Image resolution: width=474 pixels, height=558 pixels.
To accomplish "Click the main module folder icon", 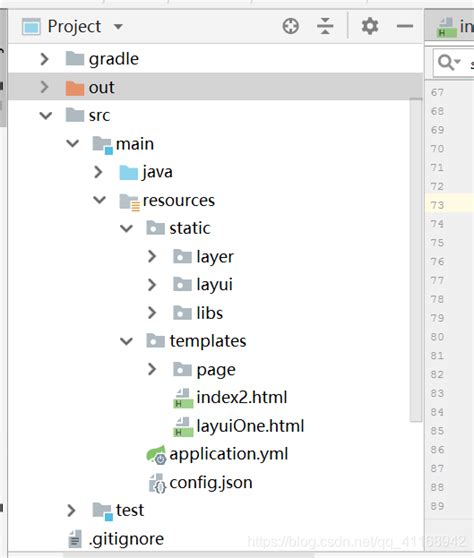I will [x=102, y=145].
